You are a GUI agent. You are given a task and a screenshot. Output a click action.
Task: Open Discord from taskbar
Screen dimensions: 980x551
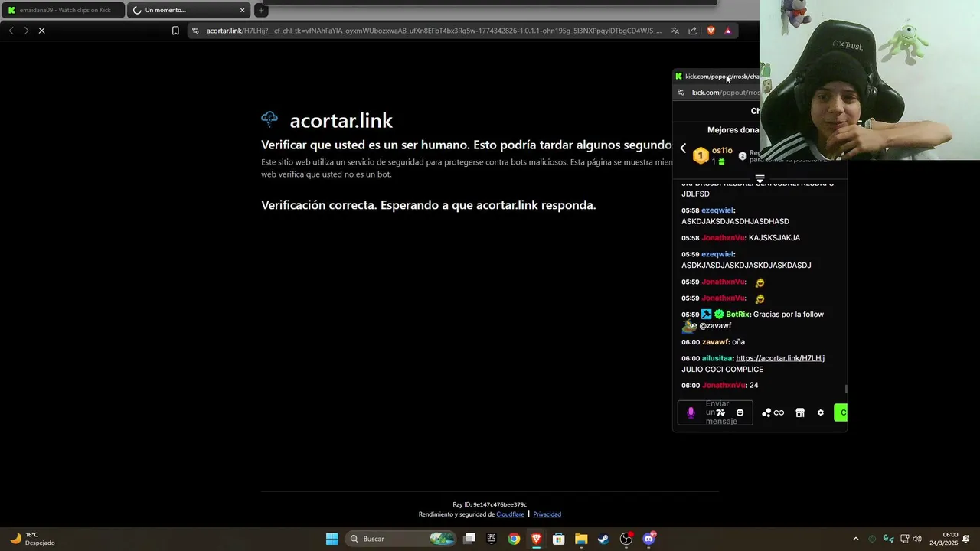649,539
